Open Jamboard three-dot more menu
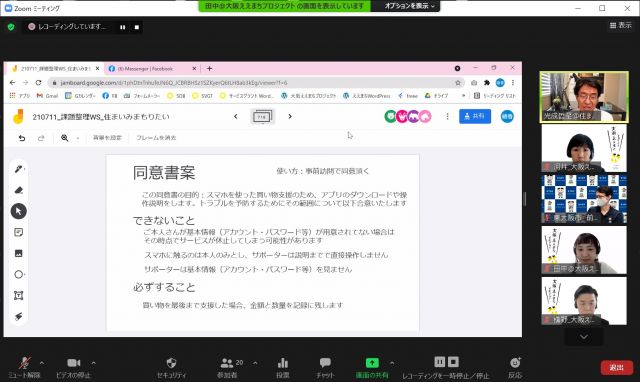This screenshot has height=382, width=640. tap(447, 116)
